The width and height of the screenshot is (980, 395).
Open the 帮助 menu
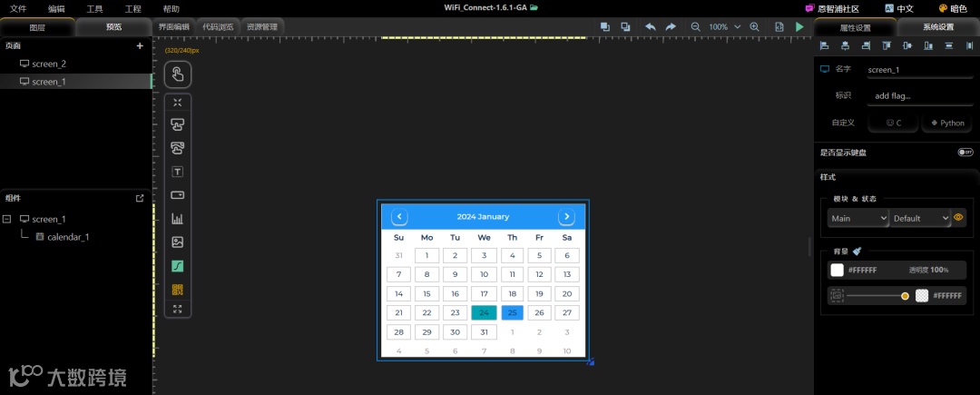(x=171, y=9)
